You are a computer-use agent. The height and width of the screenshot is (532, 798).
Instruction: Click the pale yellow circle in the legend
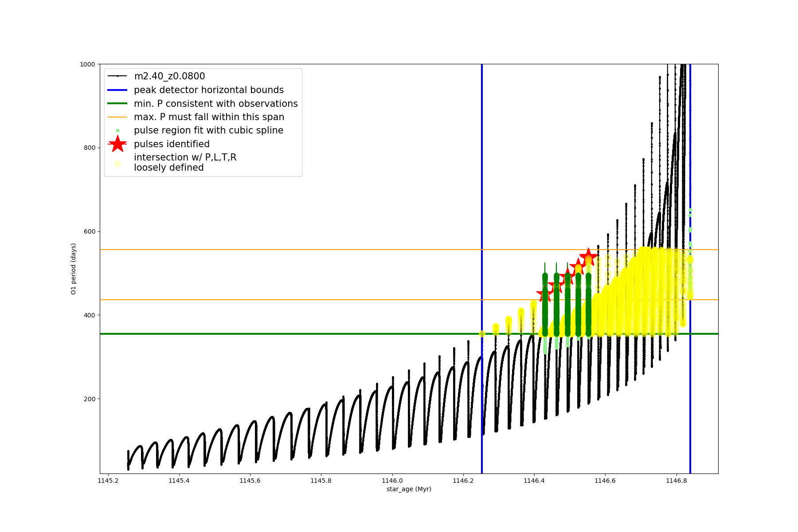pyautogui.click(x=117, y=164)
